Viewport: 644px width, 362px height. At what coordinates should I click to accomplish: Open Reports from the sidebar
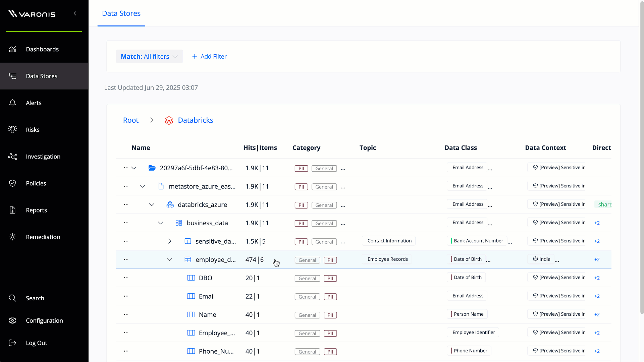tap(36, 210)
